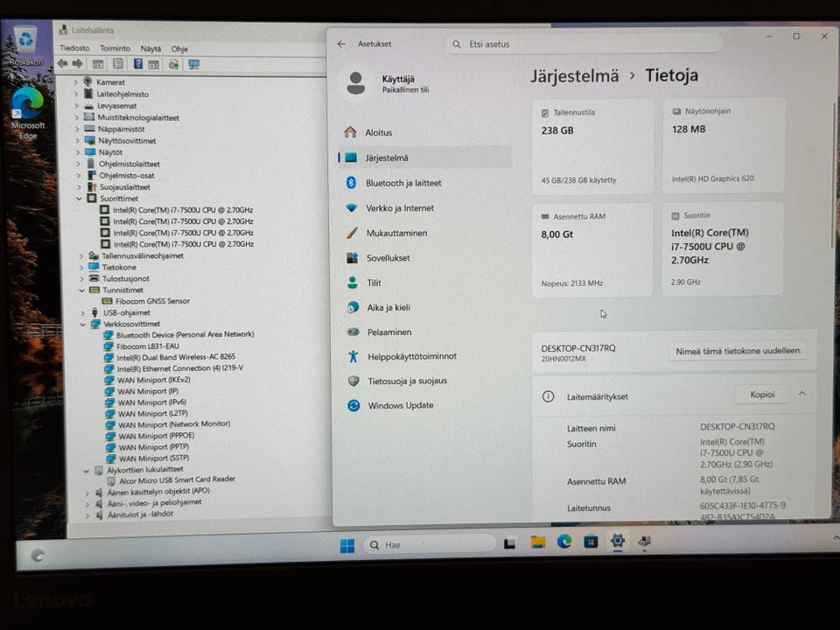Collapse the Suorittimet node
Image resolution: width=840 pixels, height=630 pixels.
(80, 199)
